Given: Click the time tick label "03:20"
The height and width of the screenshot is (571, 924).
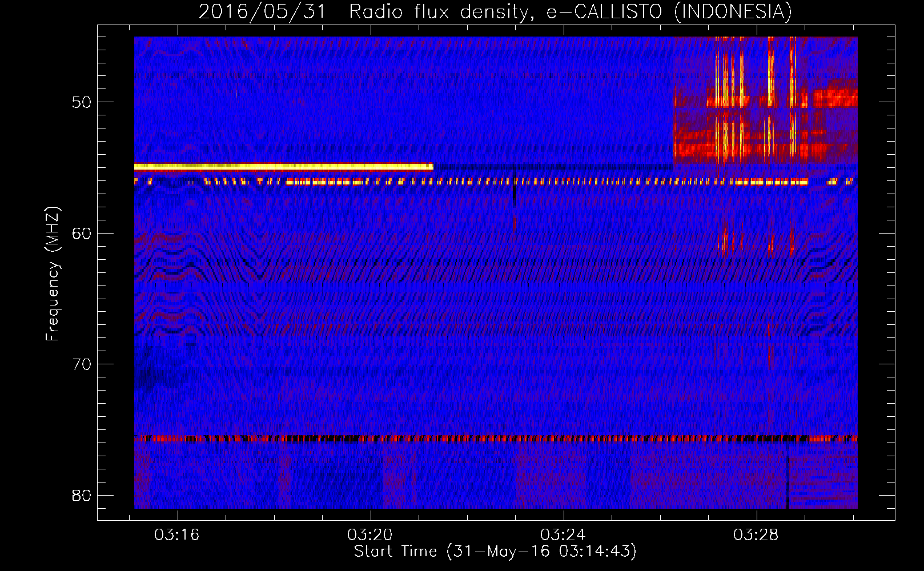Looking at the screenshot, I should point(370,535).
